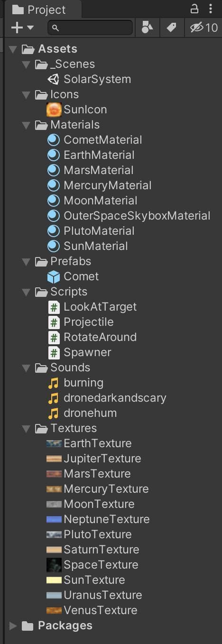Select the MoonTexture thumbnail

[54, 504]
